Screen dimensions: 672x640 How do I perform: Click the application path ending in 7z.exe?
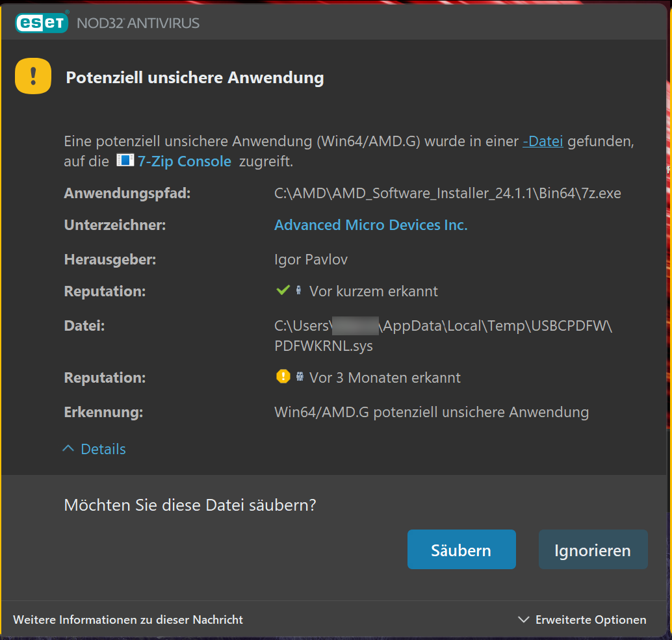click(447, 193)
